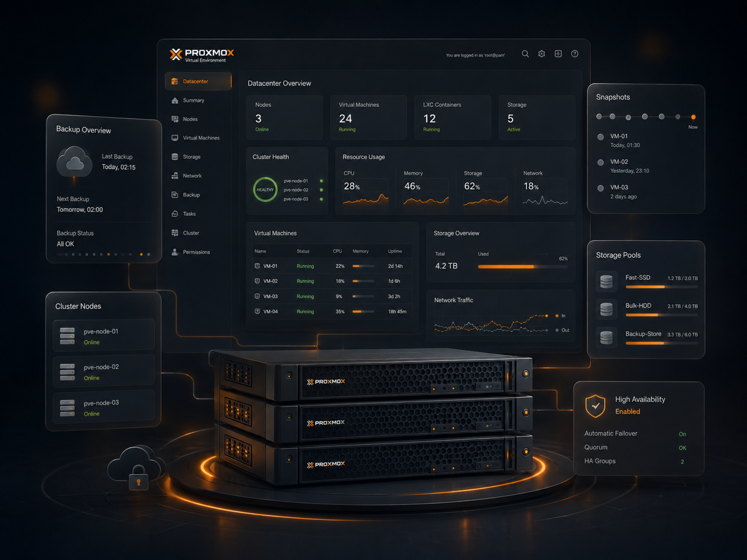
Task: Click the server icon beside pve-node-02 in Cluster Nodes
Action: click(67, 372)
